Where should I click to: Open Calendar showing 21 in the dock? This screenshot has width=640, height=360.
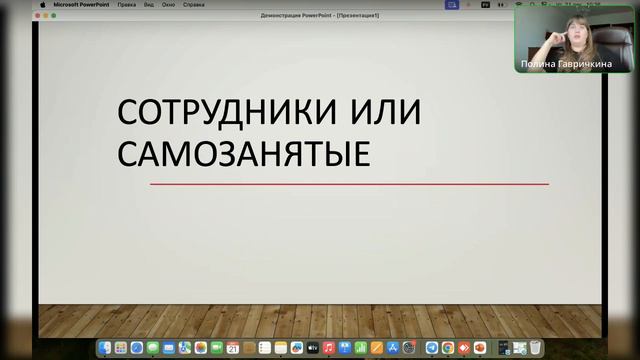click(x=233, y=348)
